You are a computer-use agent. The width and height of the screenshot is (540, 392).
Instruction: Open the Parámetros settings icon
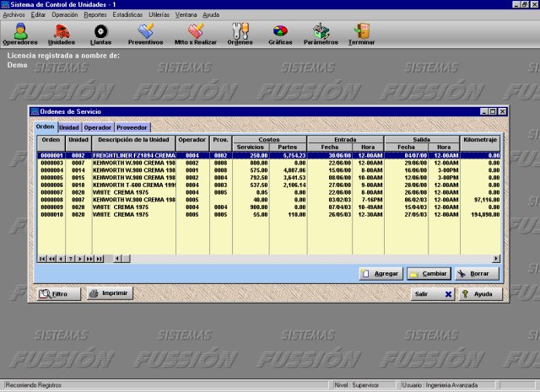tap(321, 33)
